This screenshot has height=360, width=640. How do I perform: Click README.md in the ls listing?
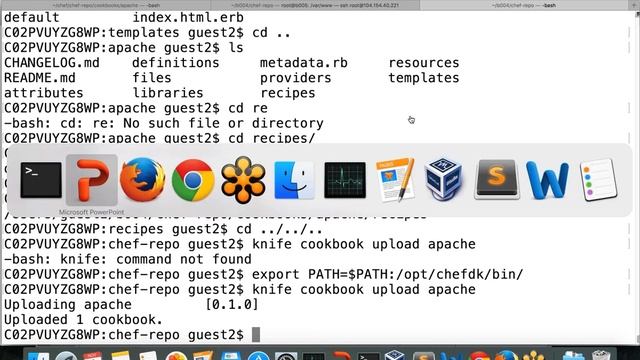40,78
